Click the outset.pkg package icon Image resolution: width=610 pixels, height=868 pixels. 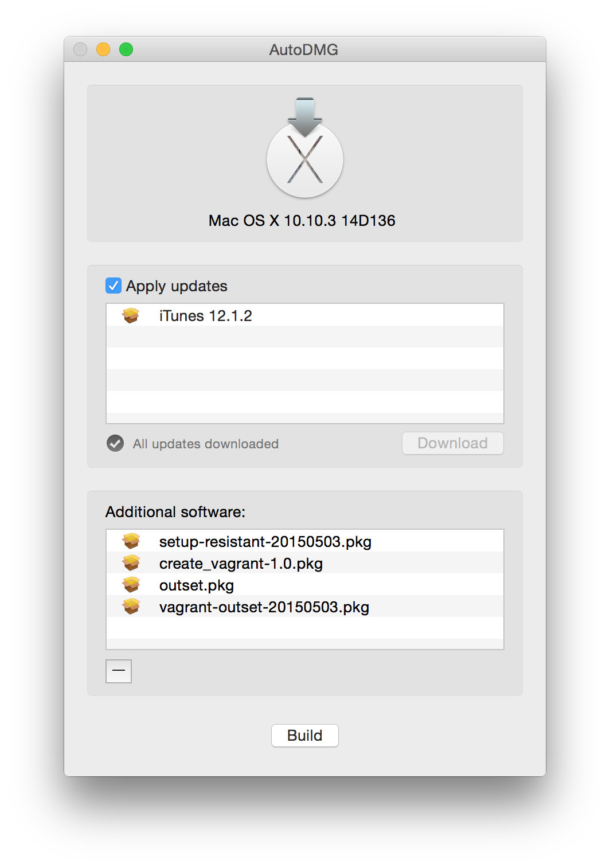pos(131,585)
